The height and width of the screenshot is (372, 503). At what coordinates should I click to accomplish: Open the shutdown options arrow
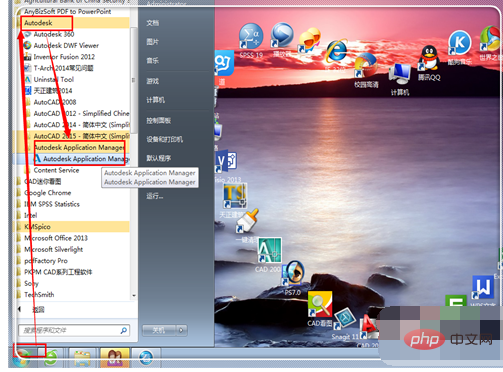click(181, 330)
